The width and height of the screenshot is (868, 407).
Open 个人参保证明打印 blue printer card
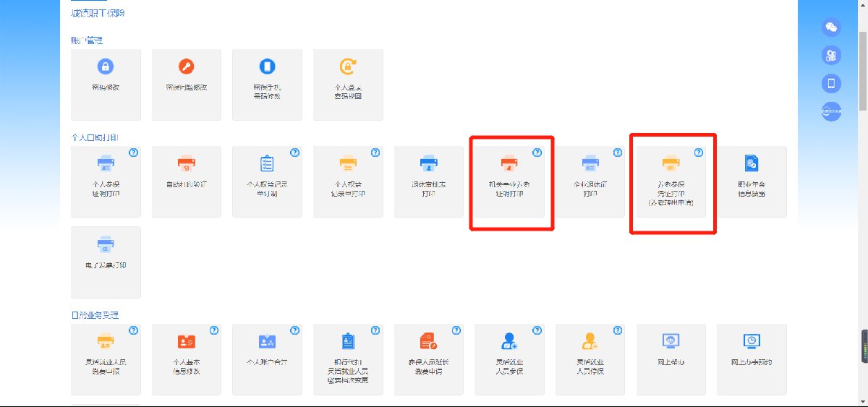pyautogui.click(x=106, y=181)
